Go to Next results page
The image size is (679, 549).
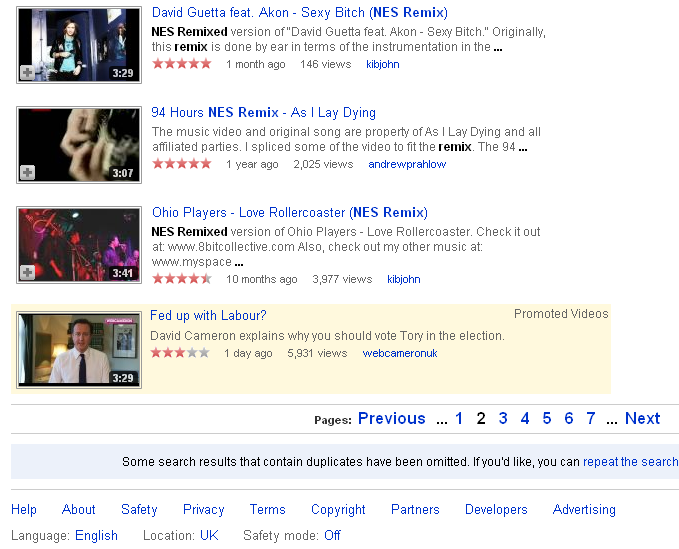point(642,419)
